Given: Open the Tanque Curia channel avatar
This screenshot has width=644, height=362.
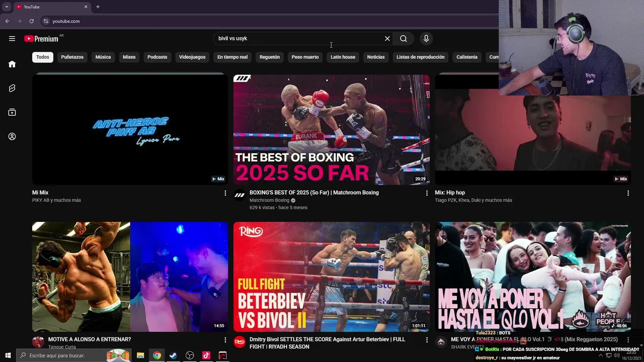Looking at the screenshot, I should pyautogui.click(x=38, y=342).
